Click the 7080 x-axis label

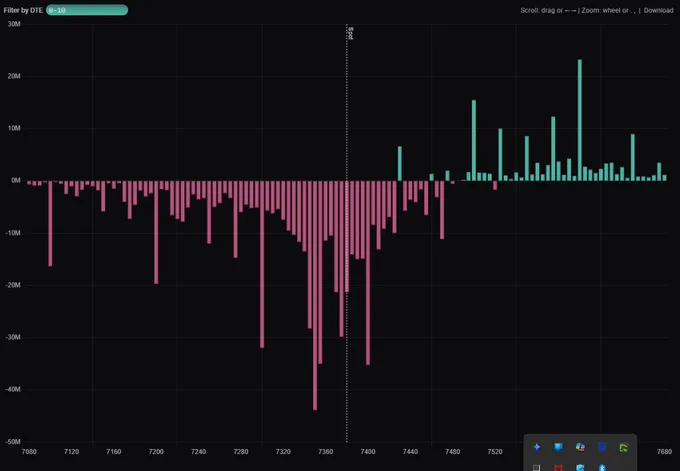29,451
